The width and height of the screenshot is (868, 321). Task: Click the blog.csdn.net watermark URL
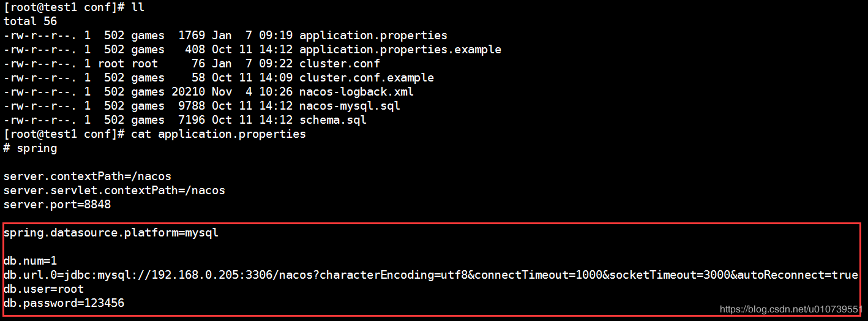click(x=791, y=310)
